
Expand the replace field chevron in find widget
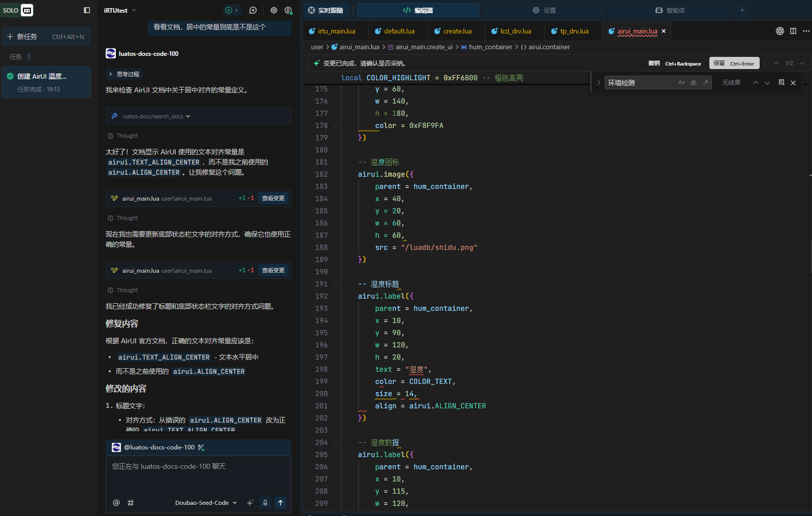click(599, 82)
